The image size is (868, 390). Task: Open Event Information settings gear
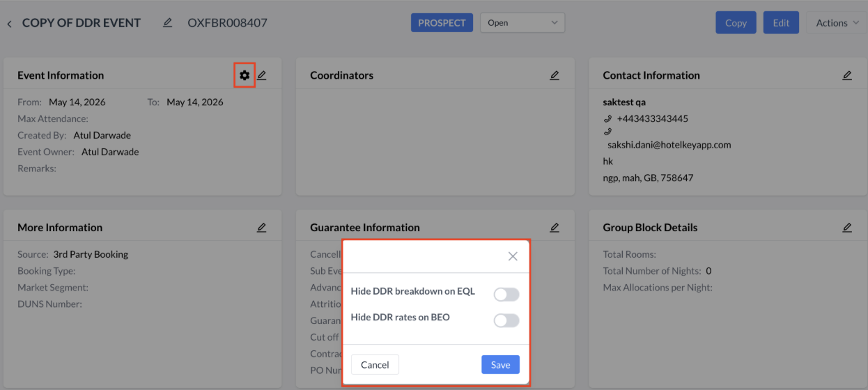(245, 75)
